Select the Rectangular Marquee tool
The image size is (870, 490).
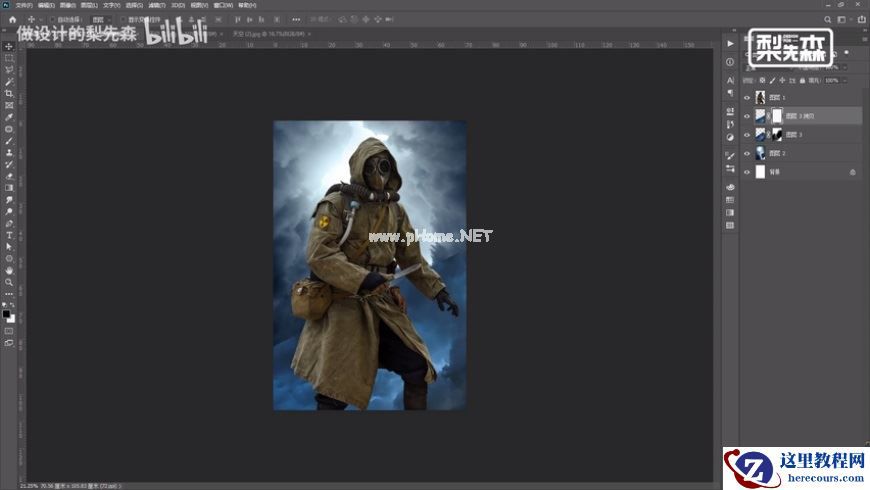pos(9,58)
